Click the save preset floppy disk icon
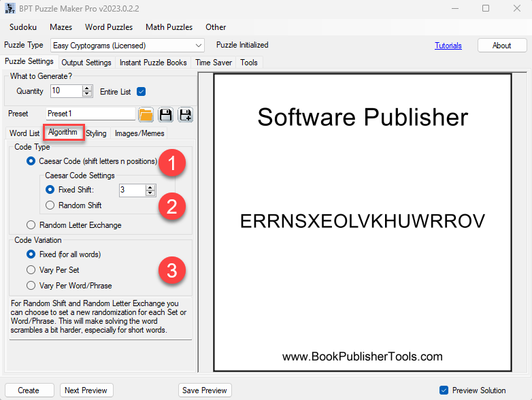This screenshot has width=532, height=400. pyautogui.click(x=165, y=114)
